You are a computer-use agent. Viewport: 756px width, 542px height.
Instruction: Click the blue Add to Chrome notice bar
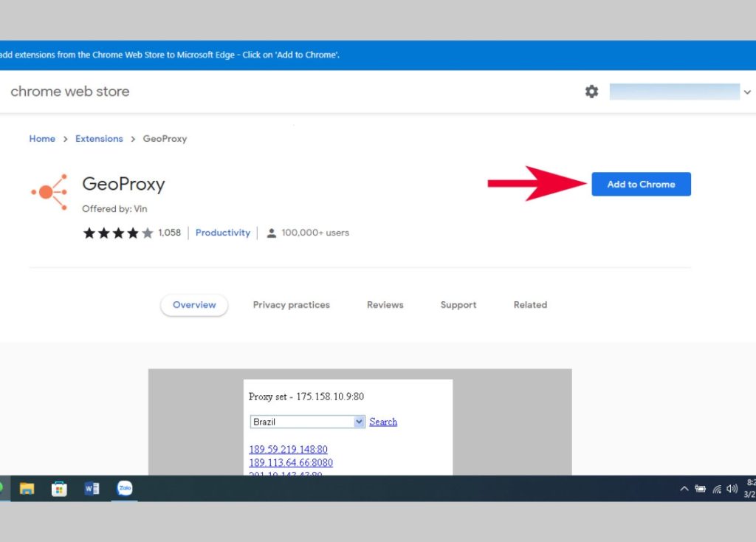click(x=378, y=55)
